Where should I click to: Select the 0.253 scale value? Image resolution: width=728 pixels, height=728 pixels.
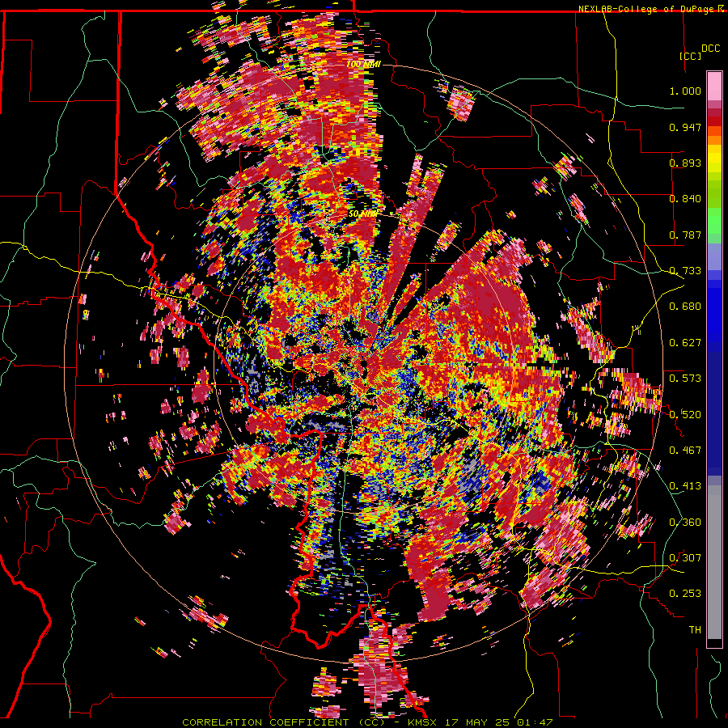click(x=685, y=594)
